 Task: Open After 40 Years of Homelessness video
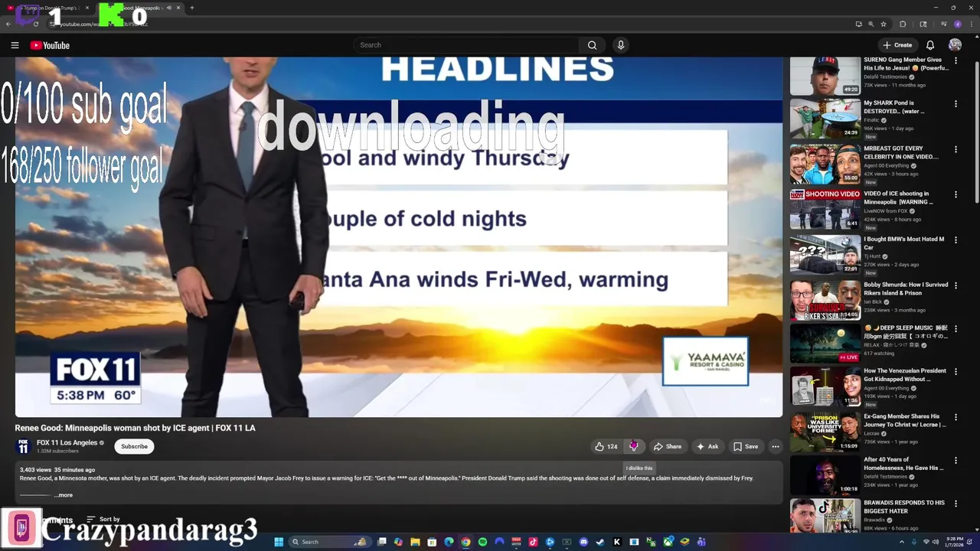(825, 475)
